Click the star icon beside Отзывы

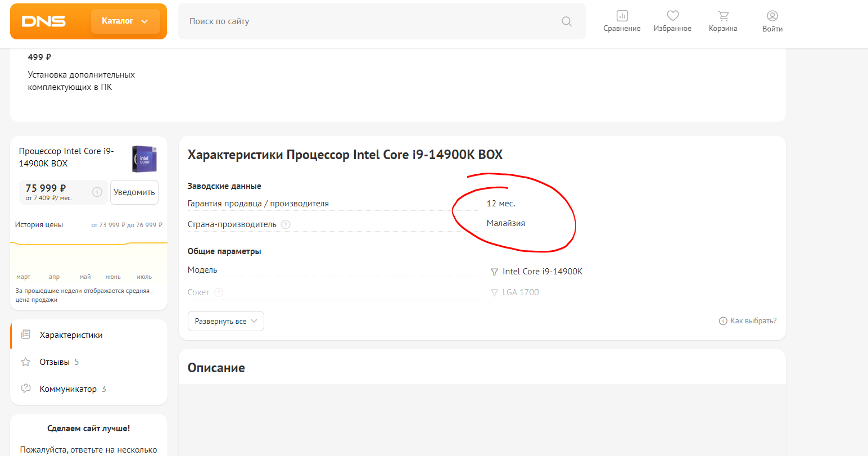[25, 362]
